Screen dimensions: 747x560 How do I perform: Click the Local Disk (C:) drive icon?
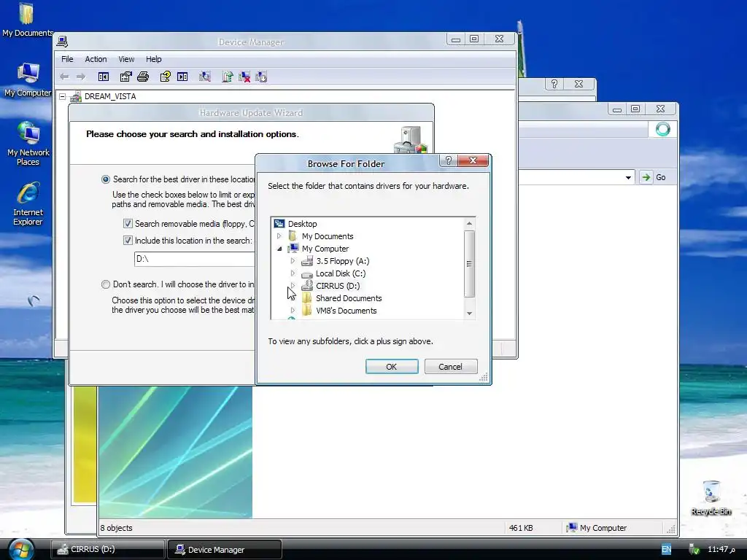[307, 274]
